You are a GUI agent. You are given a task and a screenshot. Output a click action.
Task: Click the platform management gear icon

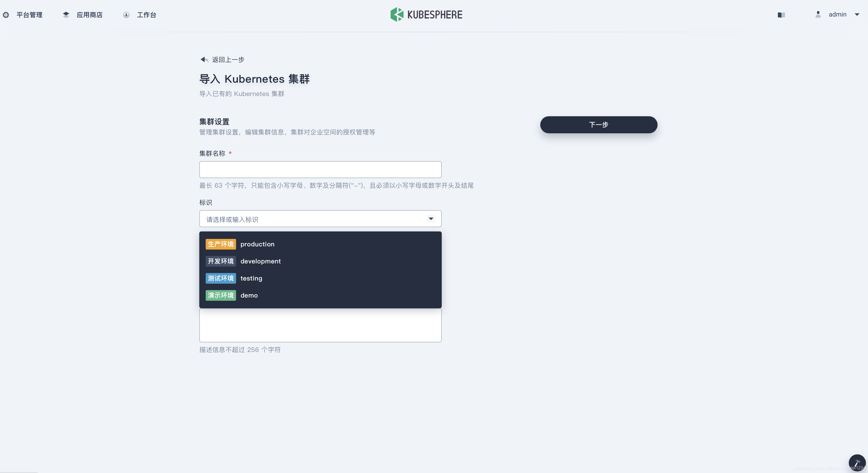[6, 15]
